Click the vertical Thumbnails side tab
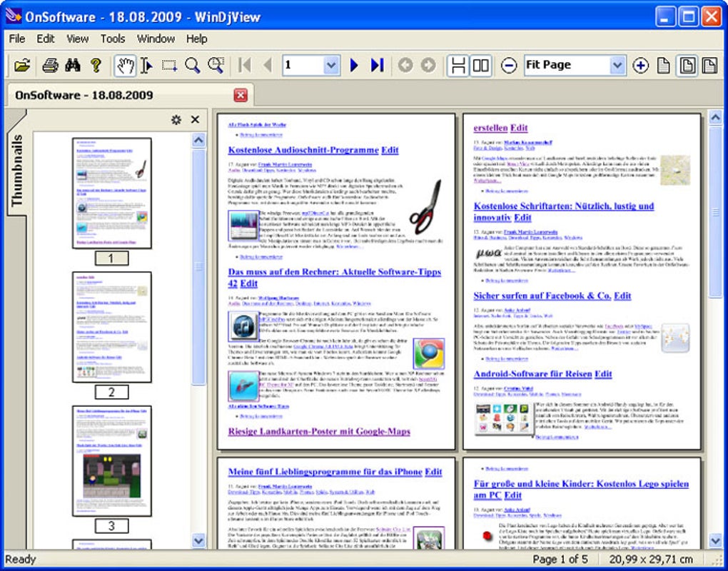Image resolution: width=728 pixels, height=571 pixels. coord(16,171)
